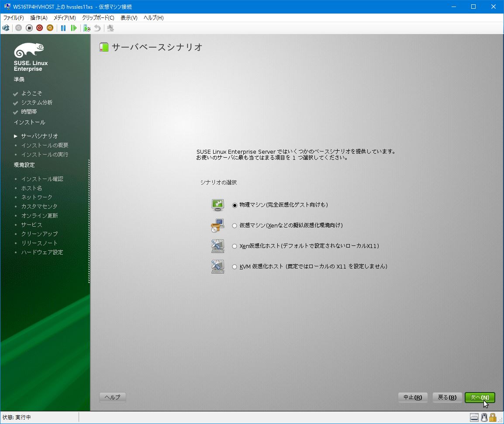Open the 表示(V) menu
Image resolution: width=504 pixels, height=424 pixels.
(129, 17)
